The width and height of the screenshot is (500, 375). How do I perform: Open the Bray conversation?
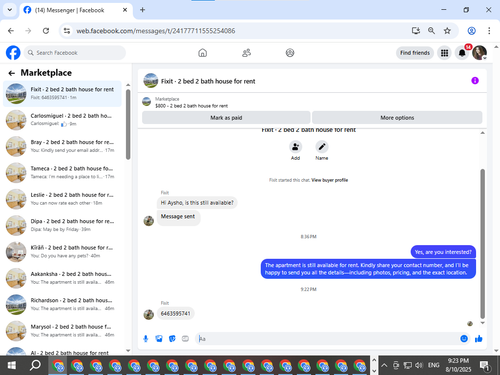tap(62, 146)
